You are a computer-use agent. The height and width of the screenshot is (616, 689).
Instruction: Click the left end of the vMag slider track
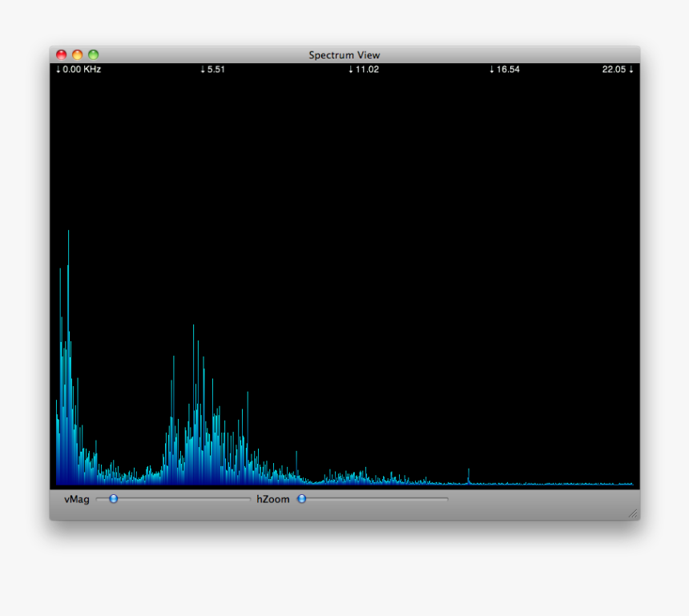[x=98, y=498]
